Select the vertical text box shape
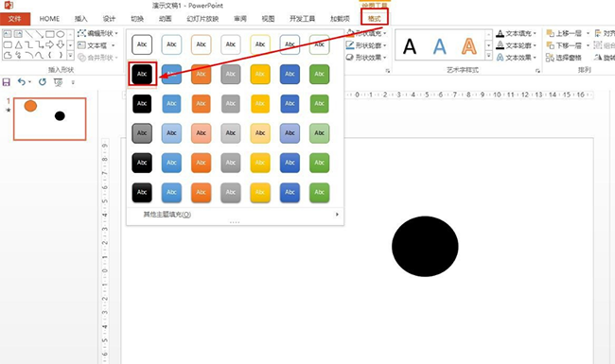This screenshot has width=615, height=364. [x=18, y=34]
